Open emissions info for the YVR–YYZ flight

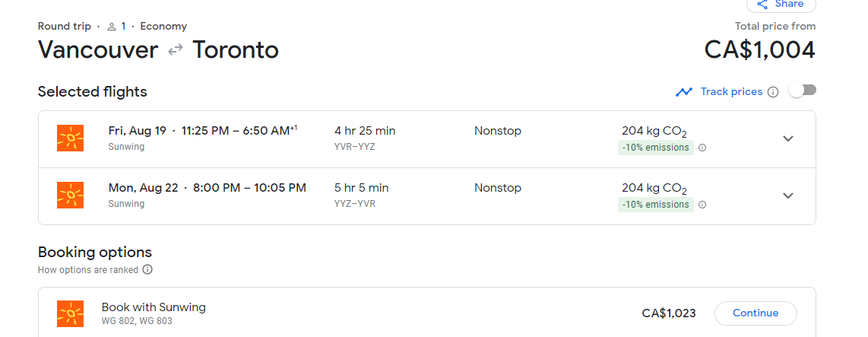tap(702, 148)
